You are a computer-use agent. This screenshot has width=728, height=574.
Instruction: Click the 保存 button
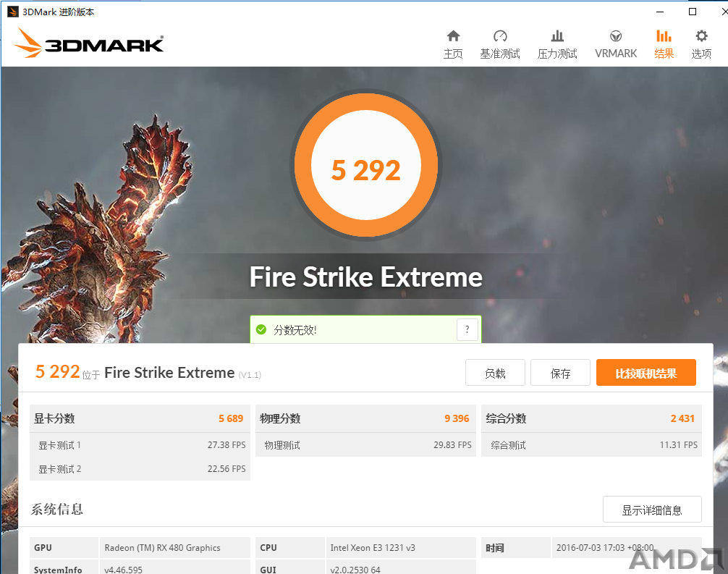pyautogui.click(x=560, y=373)
